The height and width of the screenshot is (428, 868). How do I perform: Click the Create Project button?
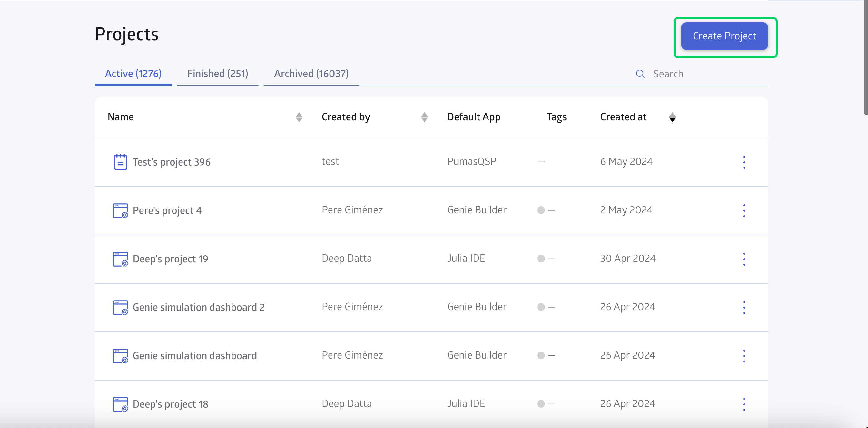[x=725, y=36]
